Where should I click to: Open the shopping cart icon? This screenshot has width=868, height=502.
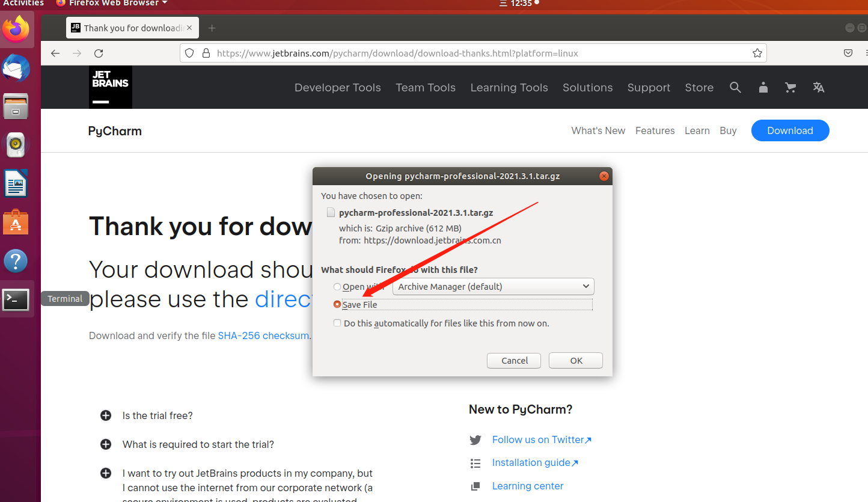click(790, 87)
